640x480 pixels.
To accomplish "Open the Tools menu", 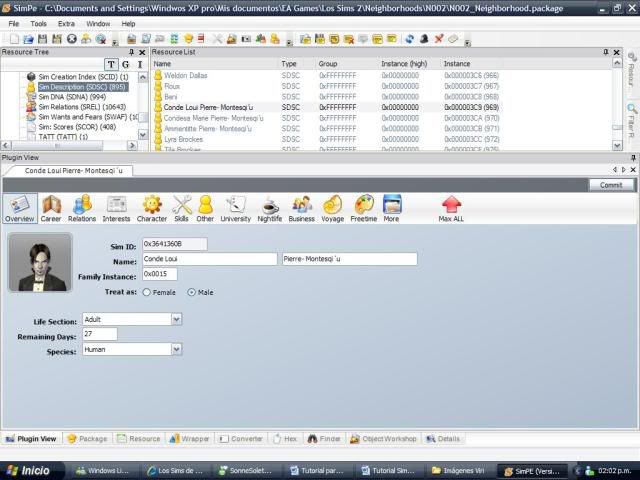I will click(38, 24).
